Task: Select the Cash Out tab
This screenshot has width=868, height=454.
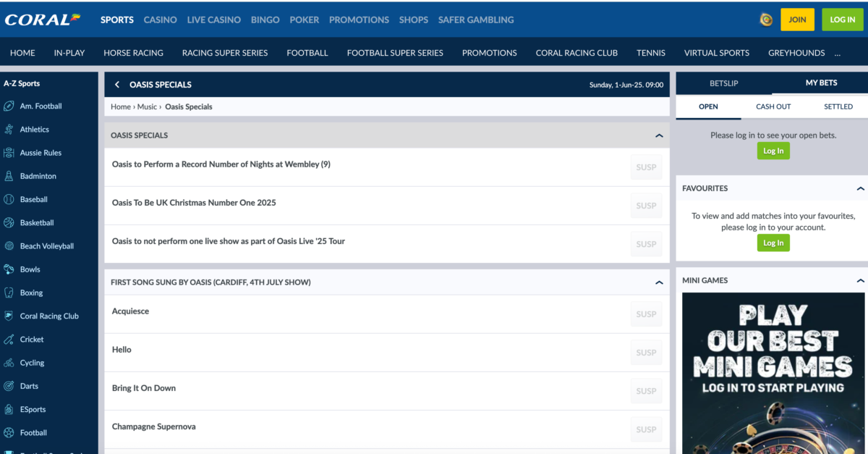Action: [x=773, y=106]
